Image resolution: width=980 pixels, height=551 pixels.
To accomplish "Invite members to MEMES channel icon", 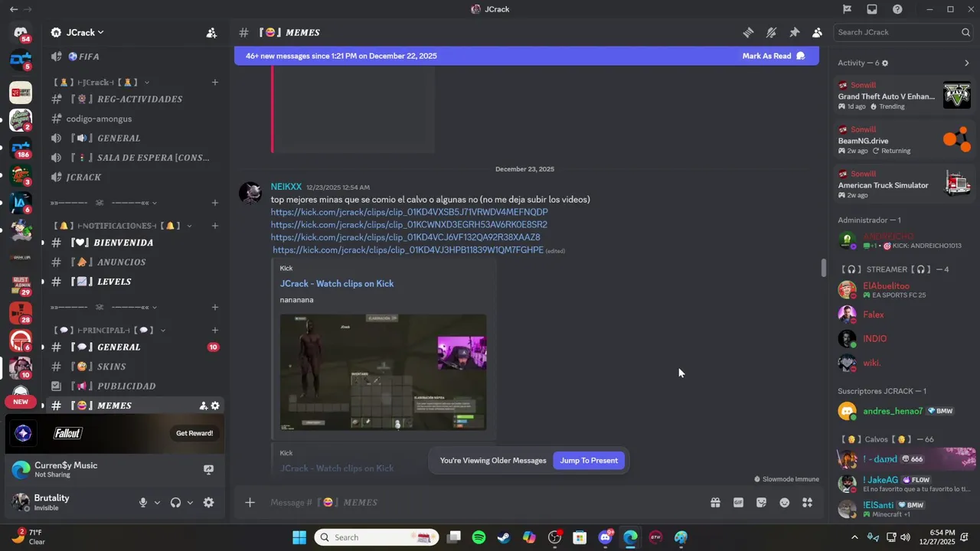I will [x=203, y=406].
